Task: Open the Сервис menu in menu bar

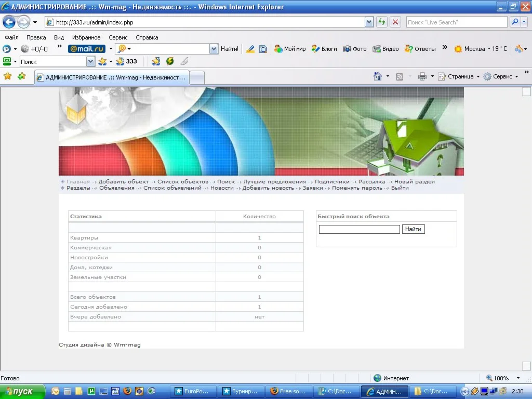Action: (118, 37)
